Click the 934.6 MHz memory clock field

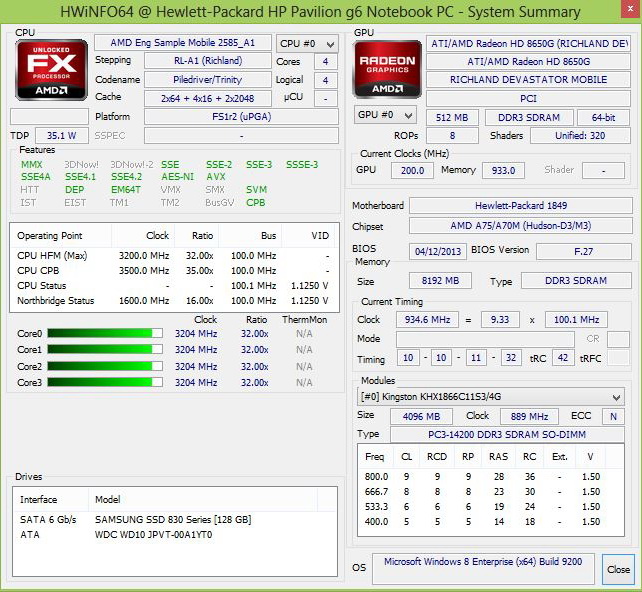(x=427, y=320)
